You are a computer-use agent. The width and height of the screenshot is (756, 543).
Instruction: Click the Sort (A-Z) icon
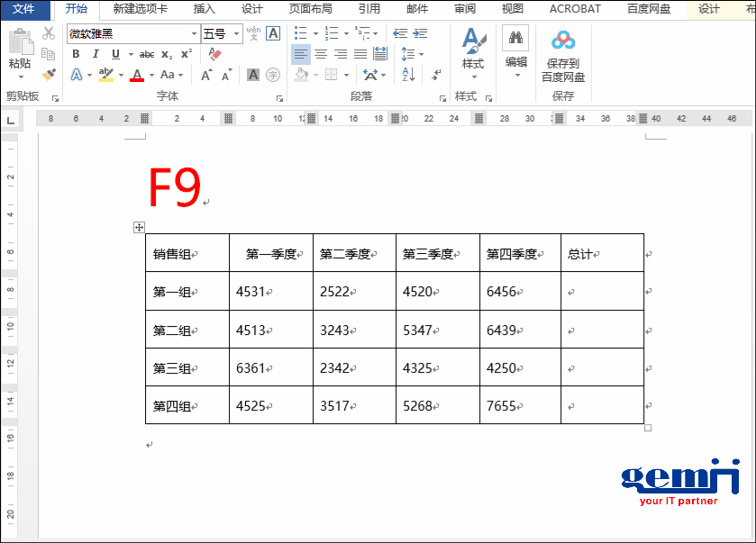point(408,75)
